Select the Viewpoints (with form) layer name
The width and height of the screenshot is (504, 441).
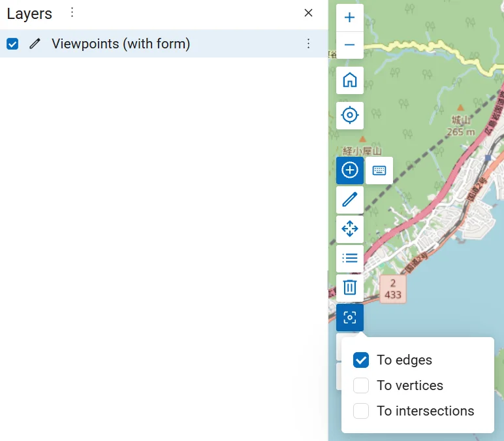coord(121,44)
